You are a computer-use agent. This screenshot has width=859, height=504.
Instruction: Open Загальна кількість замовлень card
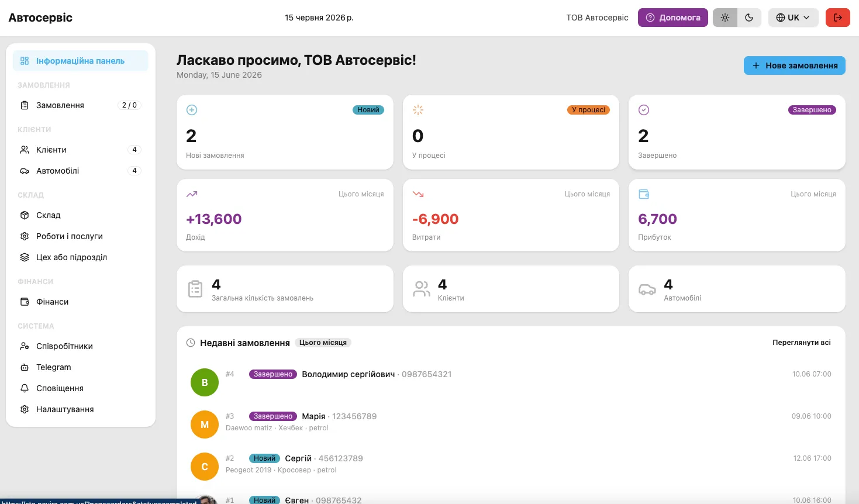[x=285, y=289]
